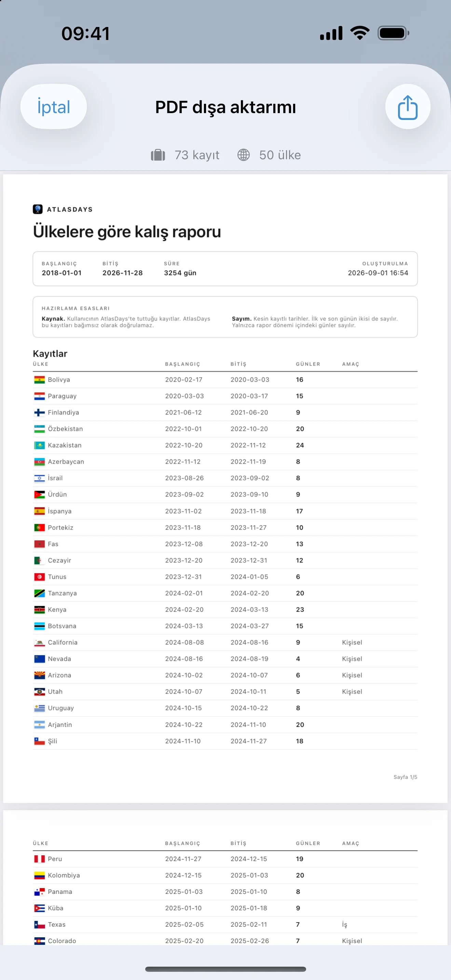The image size is (451, 980).
Task: Click the Uruguay flag icon
Action: point(40,708)
